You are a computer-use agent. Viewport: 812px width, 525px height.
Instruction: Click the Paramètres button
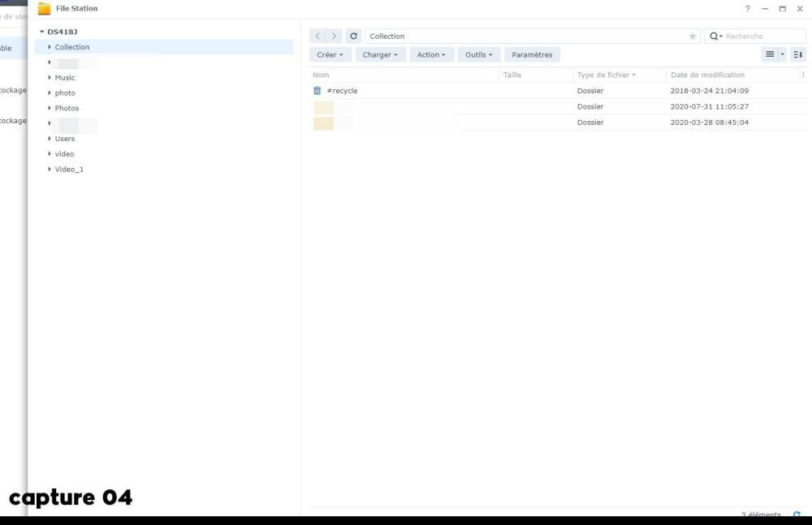(x=532, y=54)
